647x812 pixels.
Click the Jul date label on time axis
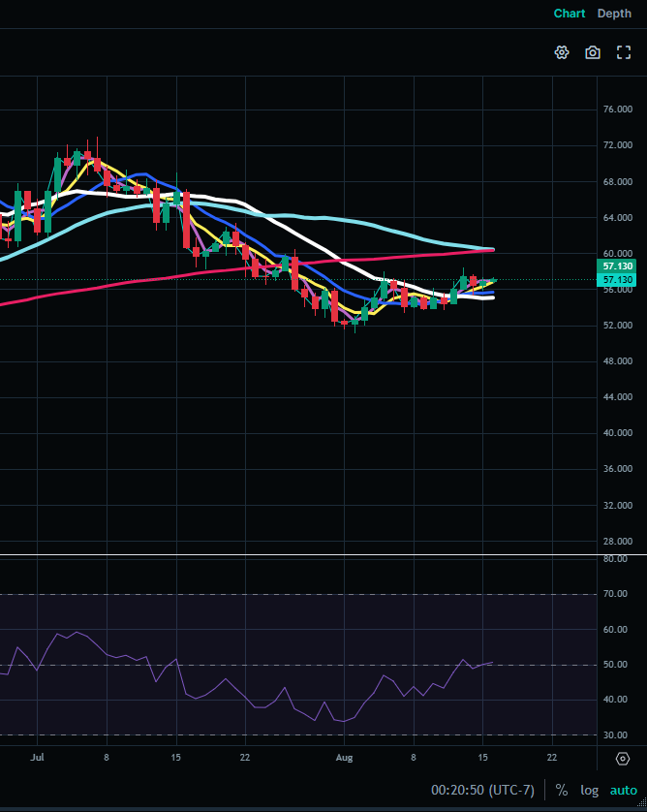coord(37,757)
